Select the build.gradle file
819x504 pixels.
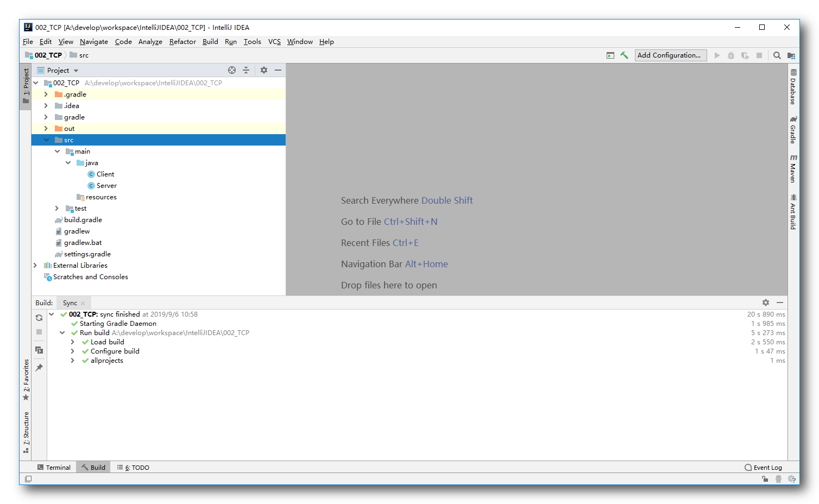[x=78, y=220]
